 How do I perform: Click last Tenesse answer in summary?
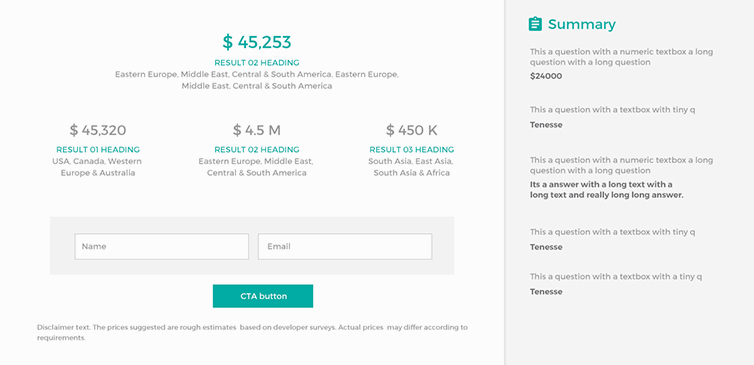[x=546, y=291]
